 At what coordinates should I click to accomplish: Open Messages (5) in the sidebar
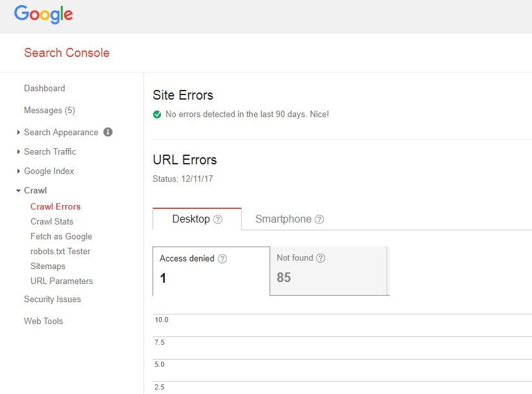(x=49, y=111)
